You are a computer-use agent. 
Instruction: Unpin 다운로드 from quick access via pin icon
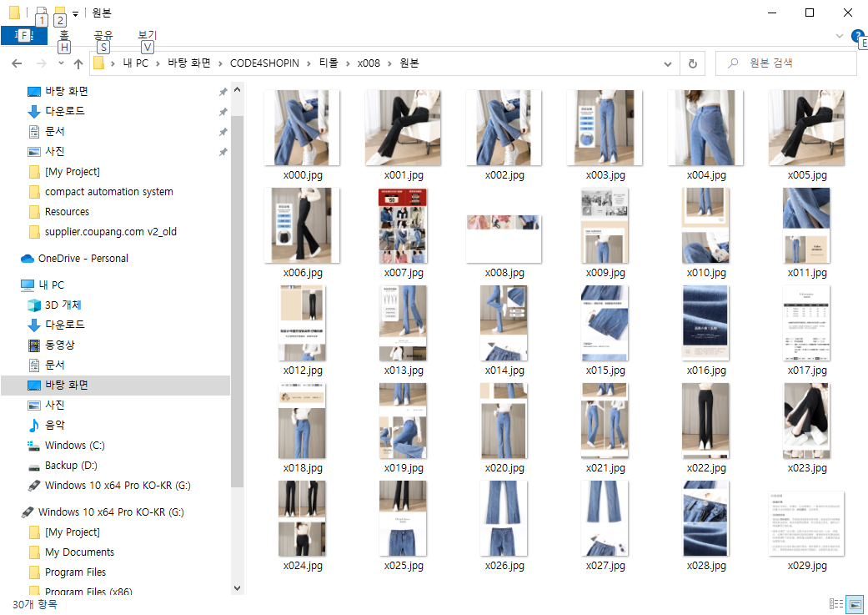[x=223, y=112]
